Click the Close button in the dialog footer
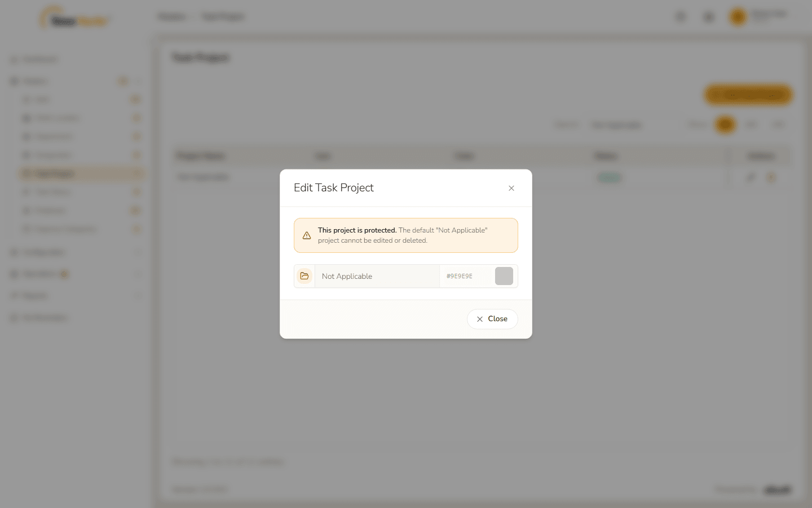Screen dimensions: 812x508 coord(492,319)
